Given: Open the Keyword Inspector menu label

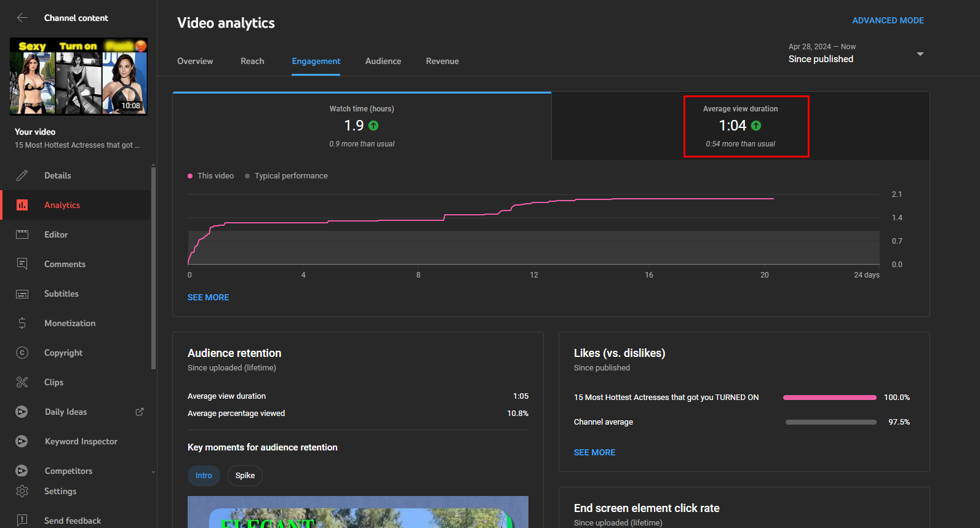Looking at the screenshot, I should coord(81,441).
